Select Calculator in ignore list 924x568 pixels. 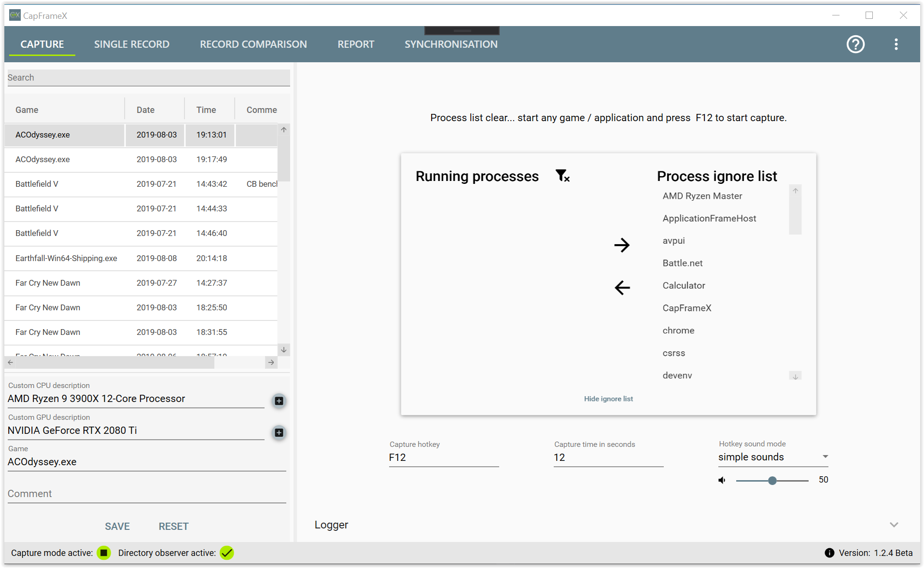(x=684, y=286)
